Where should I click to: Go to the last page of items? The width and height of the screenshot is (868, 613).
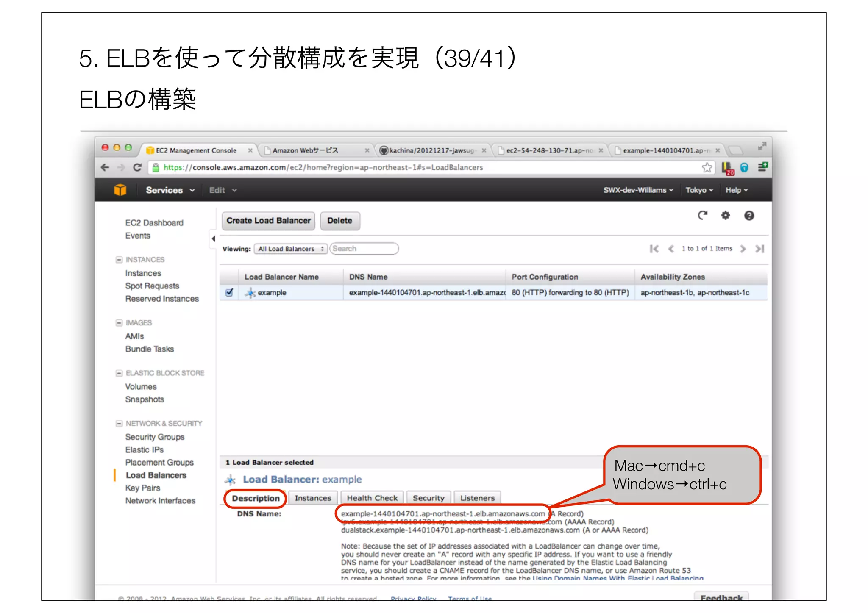pyautogui.click(x=759, y=249)
